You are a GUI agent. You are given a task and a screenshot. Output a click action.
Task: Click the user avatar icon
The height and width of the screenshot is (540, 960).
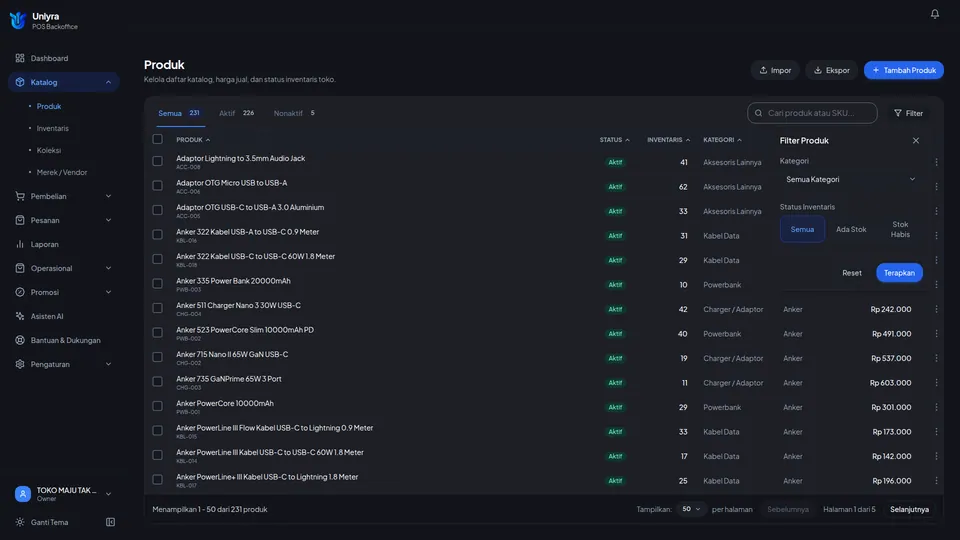(x=23, y=494)
